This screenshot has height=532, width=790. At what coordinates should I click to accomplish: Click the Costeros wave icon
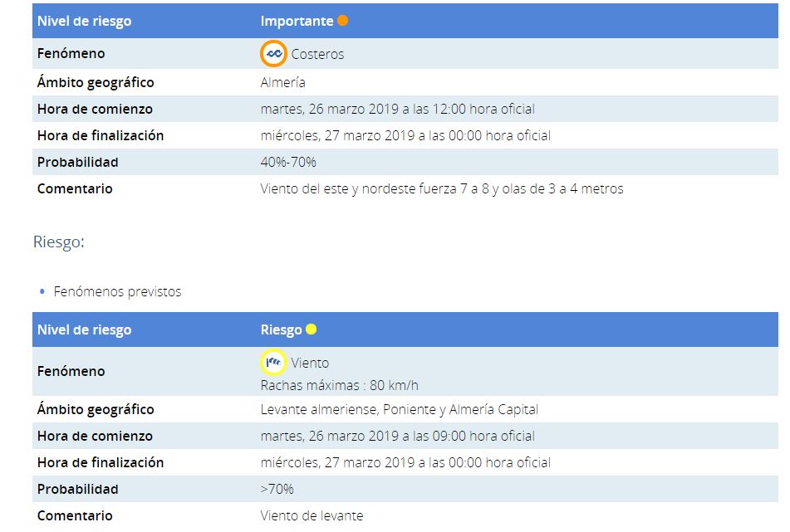coord(273,53)
